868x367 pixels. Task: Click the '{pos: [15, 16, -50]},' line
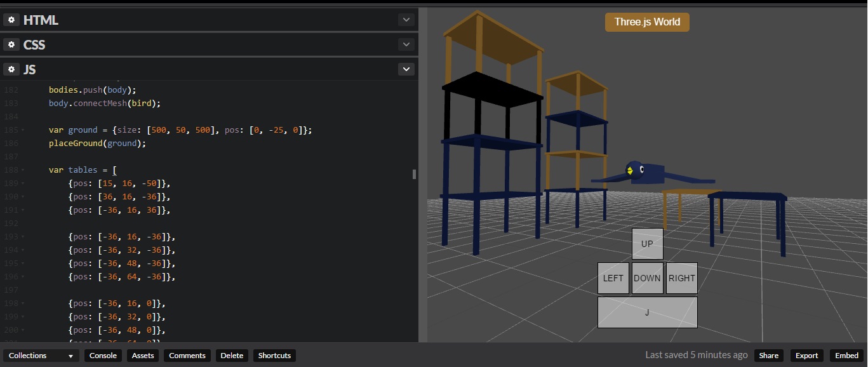(120, 183)
